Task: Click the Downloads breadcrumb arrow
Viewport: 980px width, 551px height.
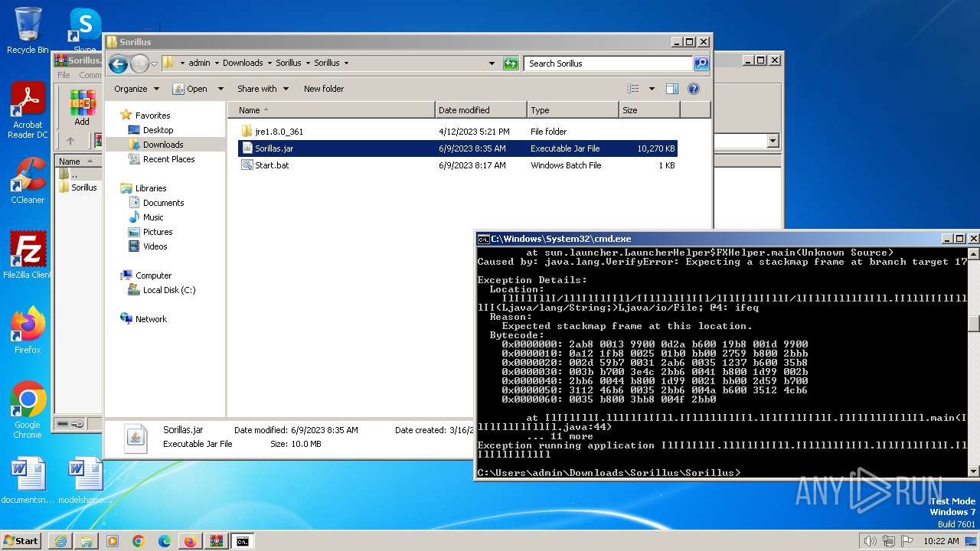Action: click(x=269, y=64)
